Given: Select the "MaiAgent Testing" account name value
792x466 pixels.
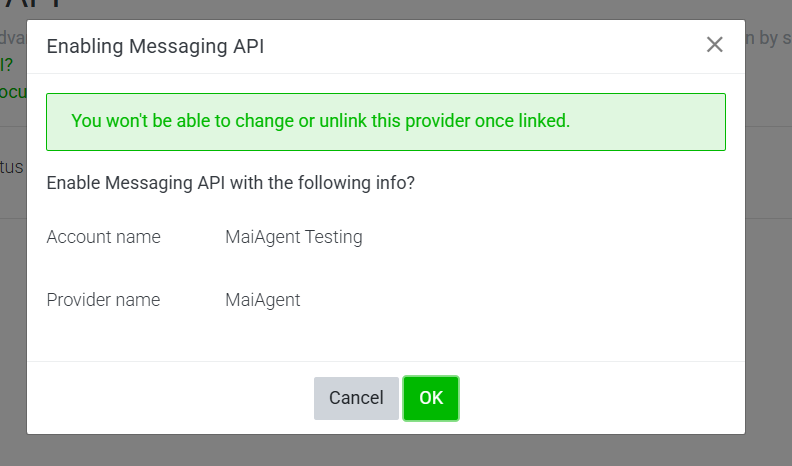Looking at the screenshot, I should [x=294, y=237].
